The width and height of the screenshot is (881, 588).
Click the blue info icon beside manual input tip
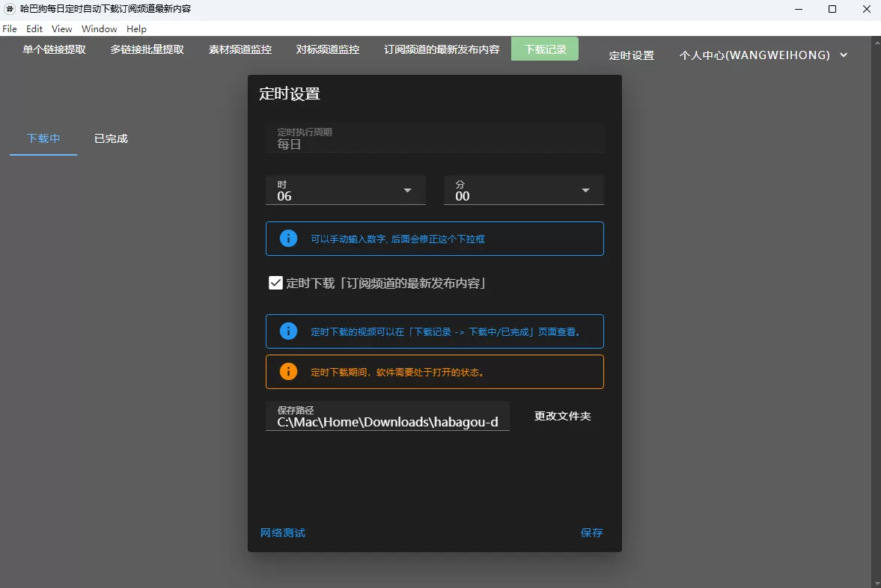coord(288,237)
